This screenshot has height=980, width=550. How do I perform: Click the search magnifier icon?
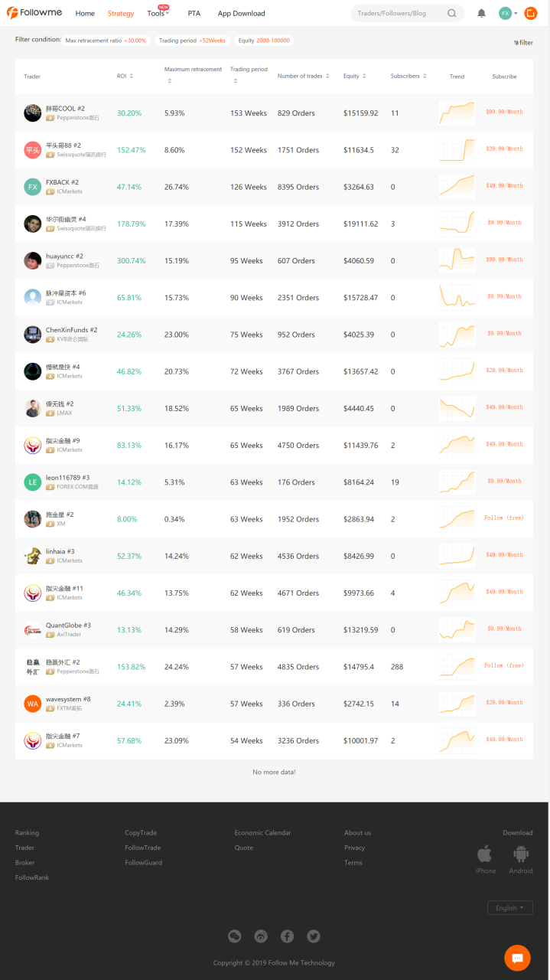pyautogui.click(x=452, y=13)
